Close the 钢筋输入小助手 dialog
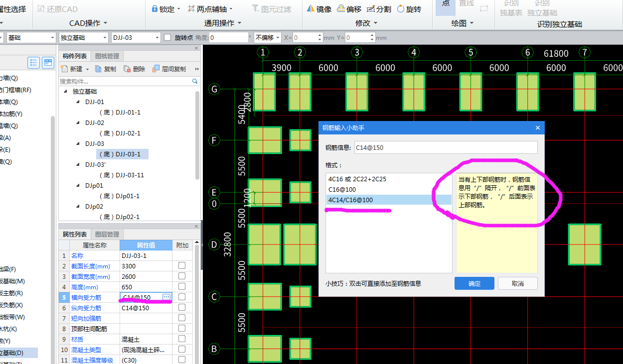The height and width of the screenshot is (364, 623). pos(538,128)
